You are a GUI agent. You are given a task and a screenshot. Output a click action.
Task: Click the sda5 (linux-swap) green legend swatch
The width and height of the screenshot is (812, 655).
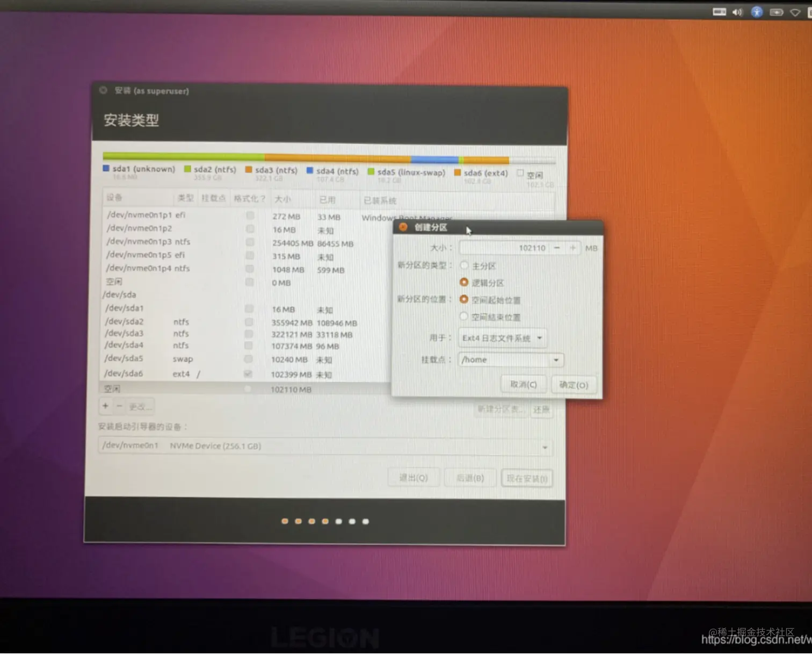point(371,171)
